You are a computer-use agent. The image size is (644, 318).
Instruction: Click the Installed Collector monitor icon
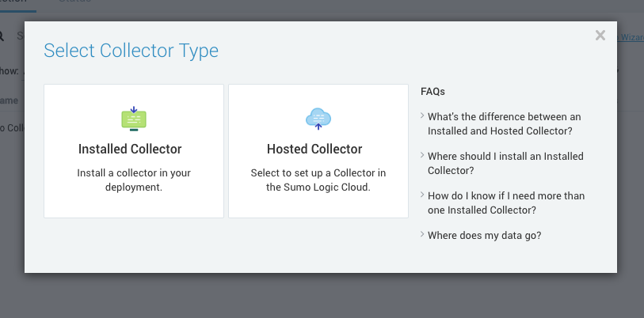coord(134,119)
